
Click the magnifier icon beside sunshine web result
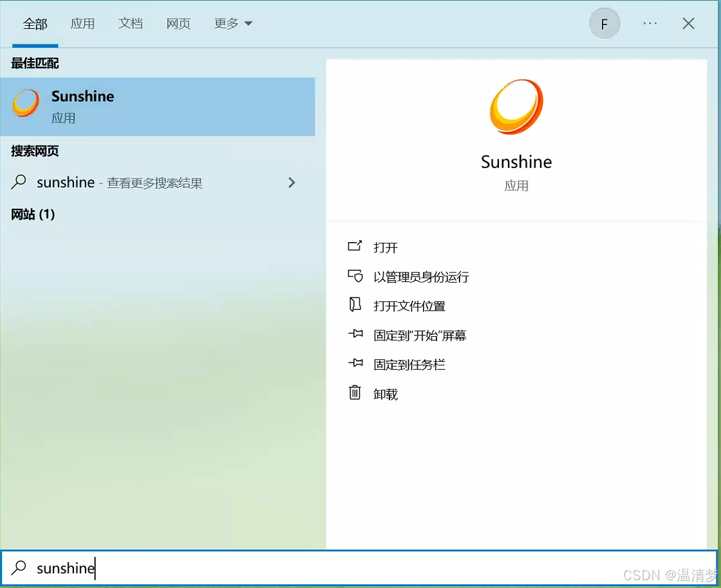[x=19, y=182]
